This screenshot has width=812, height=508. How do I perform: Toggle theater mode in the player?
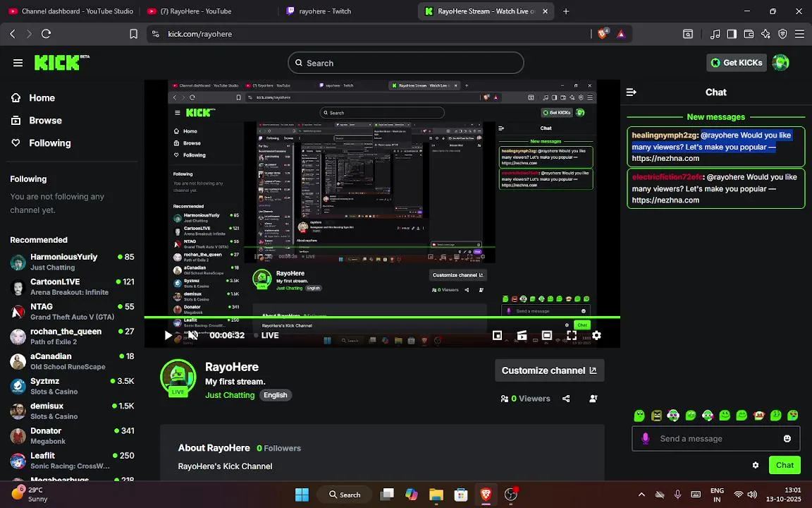pos(547,335)
